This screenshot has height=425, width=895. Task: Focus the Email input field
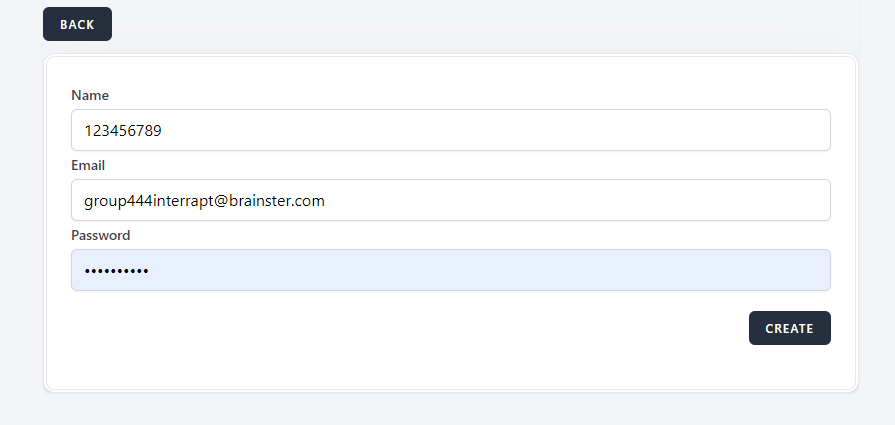450,200
